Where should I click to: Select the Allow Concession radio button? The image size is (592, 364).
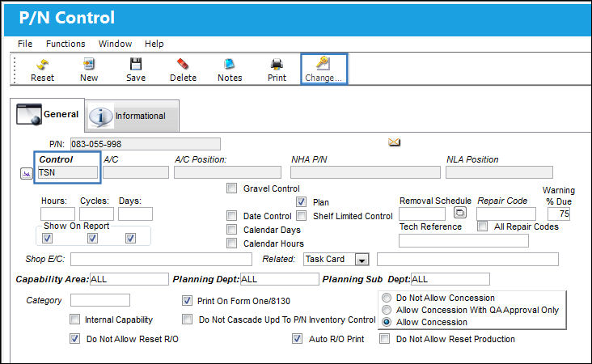pyautogui.click(x=387, y=322)
